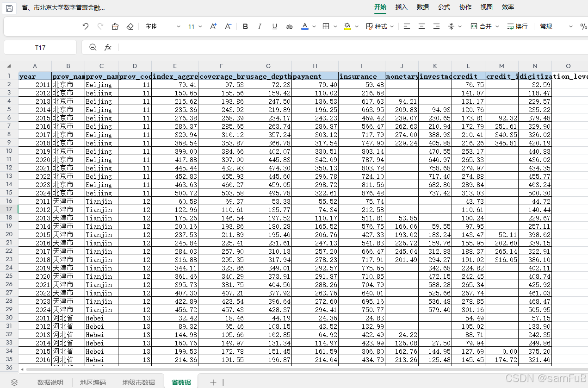Expand the borders dropdown arrow
Screen dimensions: 588x388
coord(335,27)
